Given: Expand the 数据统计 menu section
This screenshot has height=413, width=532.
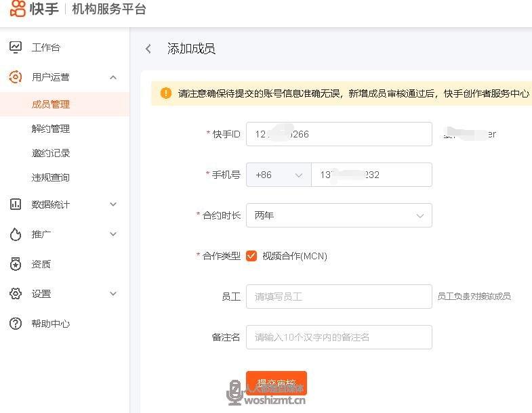Looking at the screenshot, I should pos(113,204).
